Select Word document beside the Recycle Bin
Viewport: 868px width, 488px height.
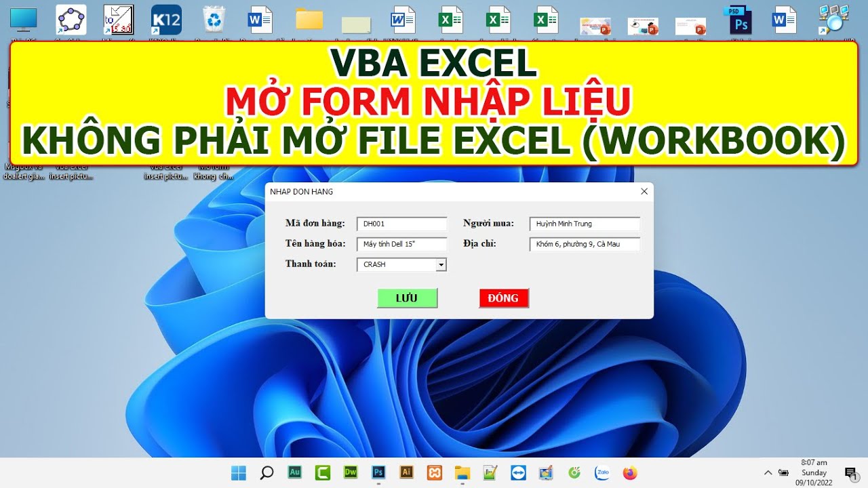260,20
